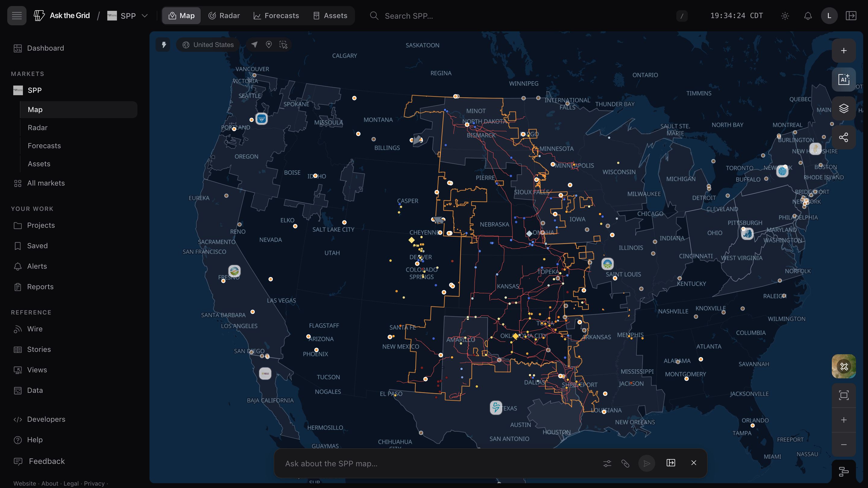Open user avatar L menu
Viewport: 868px width, 488px height.
tap(829, 15)
